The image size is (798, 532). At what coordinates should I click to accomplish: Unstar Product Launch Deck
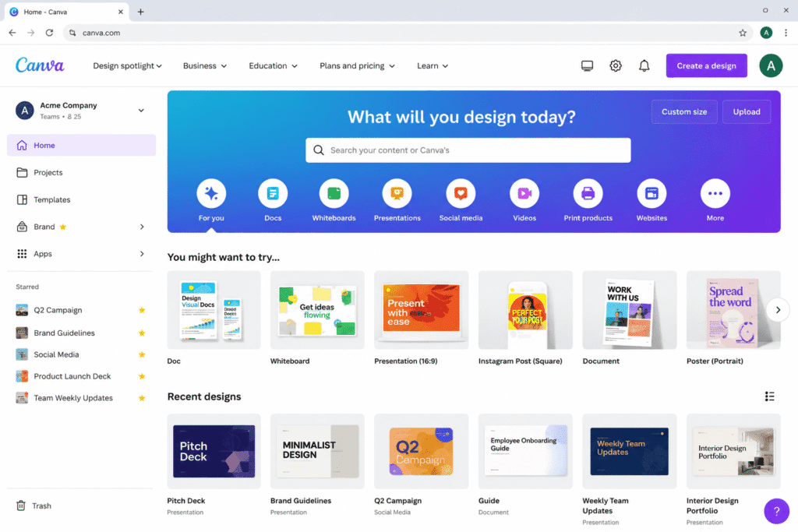[142, 376]
